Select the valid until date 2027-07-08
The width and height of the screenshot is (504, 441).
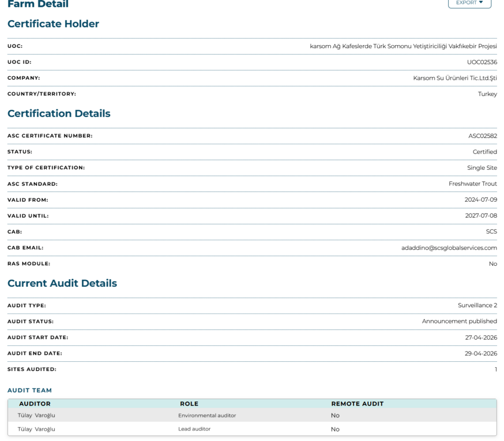[480, 216]
